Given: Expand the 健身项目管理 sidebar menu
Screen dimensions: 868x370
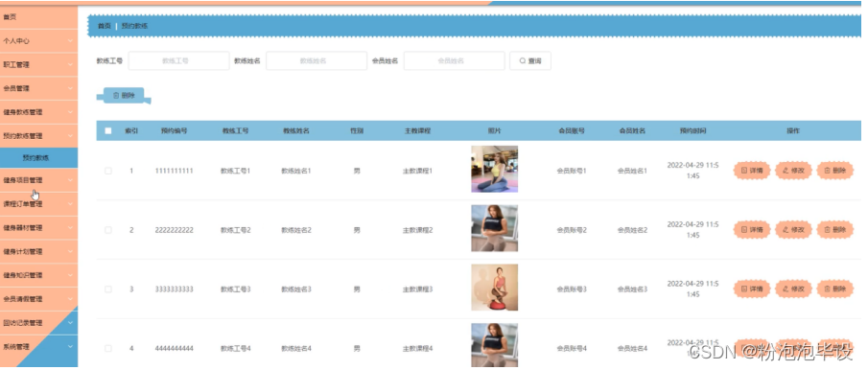Looking at the screenshot, I should point(38,180).
